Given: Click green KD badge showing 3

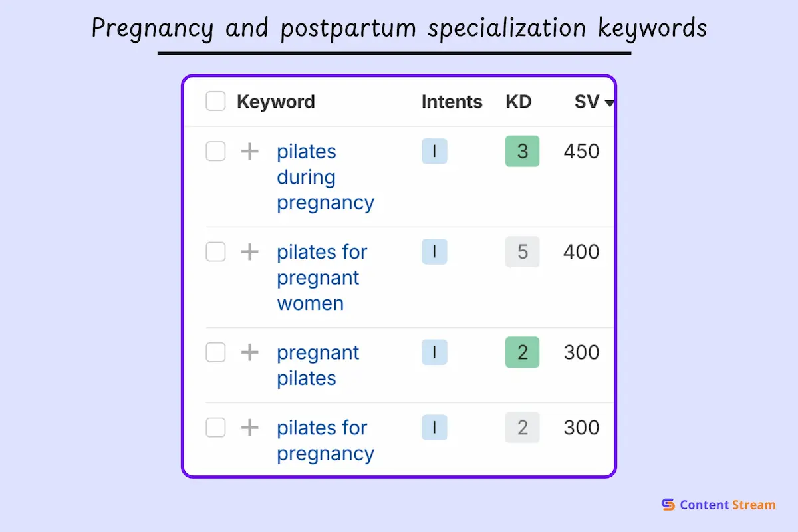Looking at the screenshot, I should [522, 152].
